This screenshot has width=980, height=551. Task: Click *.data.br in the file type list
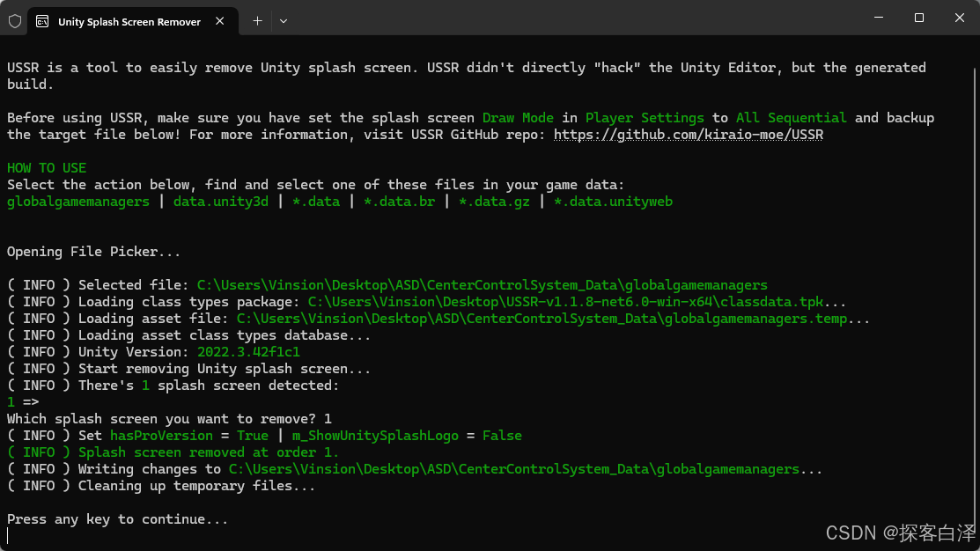coord(400,202)
